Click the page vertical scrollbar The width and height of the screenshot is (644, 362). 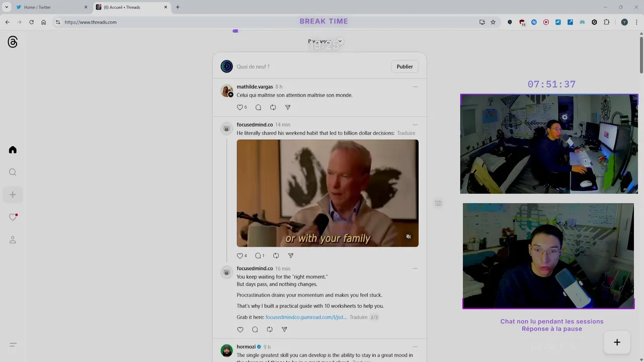641,55
